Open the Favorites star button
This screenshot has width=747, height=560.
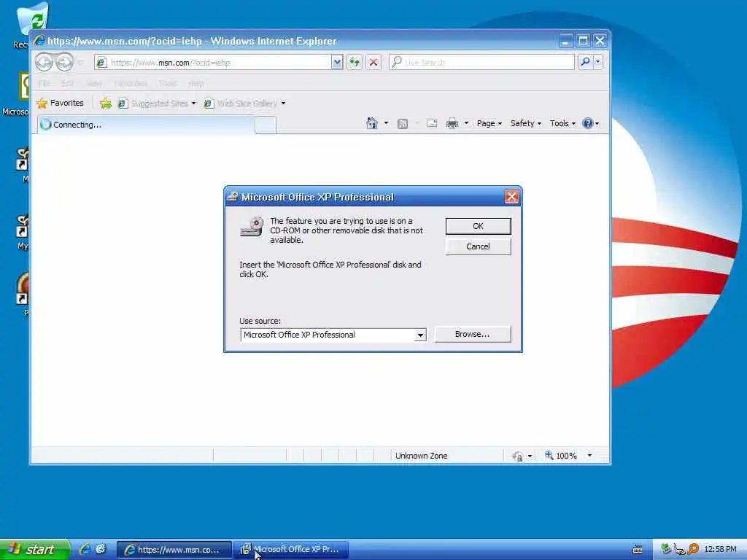click(60, 103)
